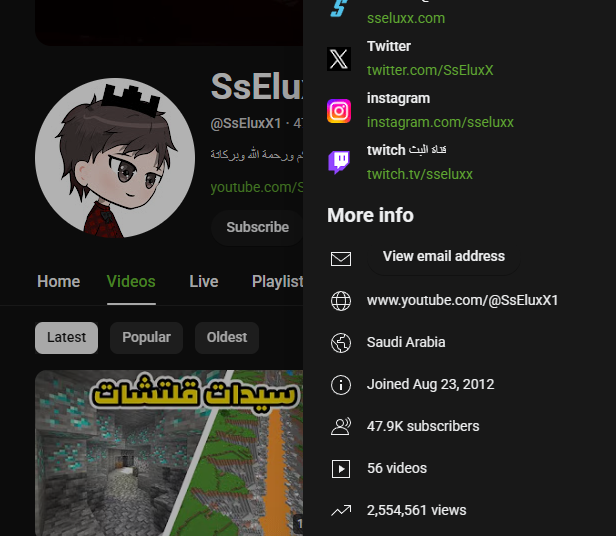
Task: Click the globe icon beside channel URL
Action: (341, 301)
